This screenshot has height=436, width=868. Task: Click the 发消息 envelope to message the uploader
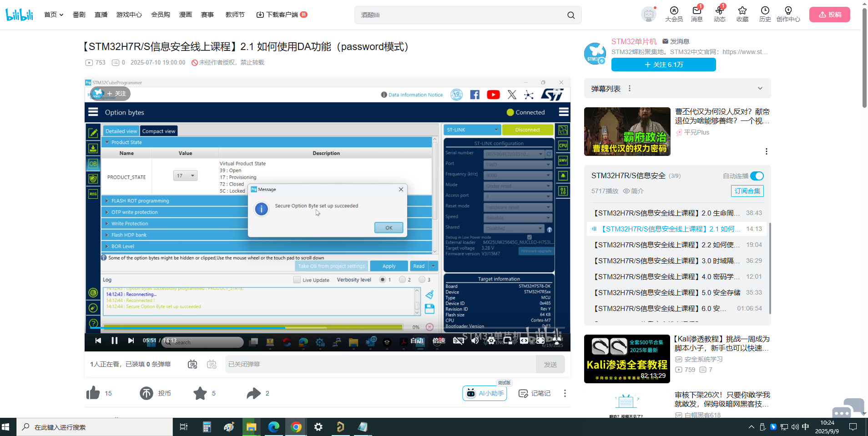[676, 41]
